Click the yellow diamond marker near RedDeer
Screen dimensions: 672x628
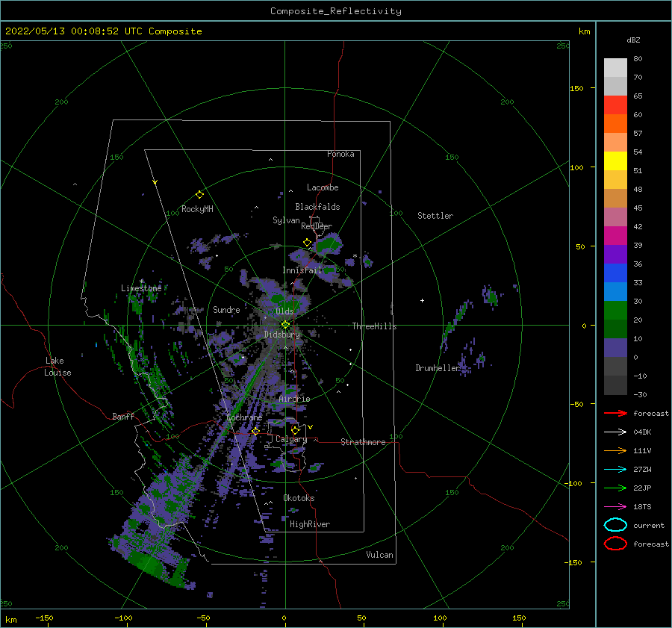307,243
